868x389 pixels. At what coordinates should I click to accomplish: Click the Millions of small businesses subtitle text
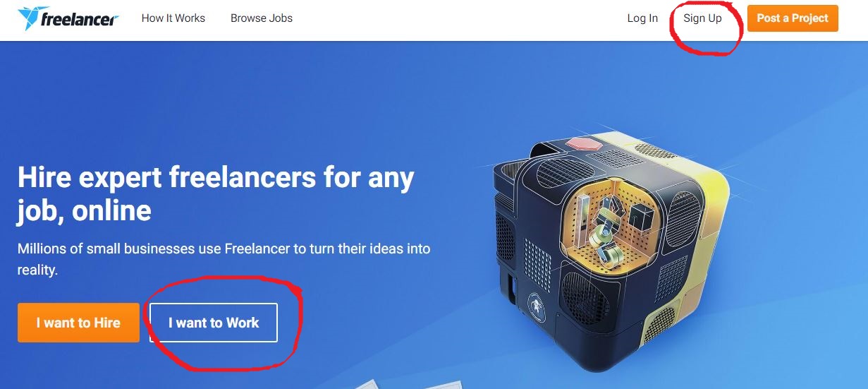tap(224, 259)
